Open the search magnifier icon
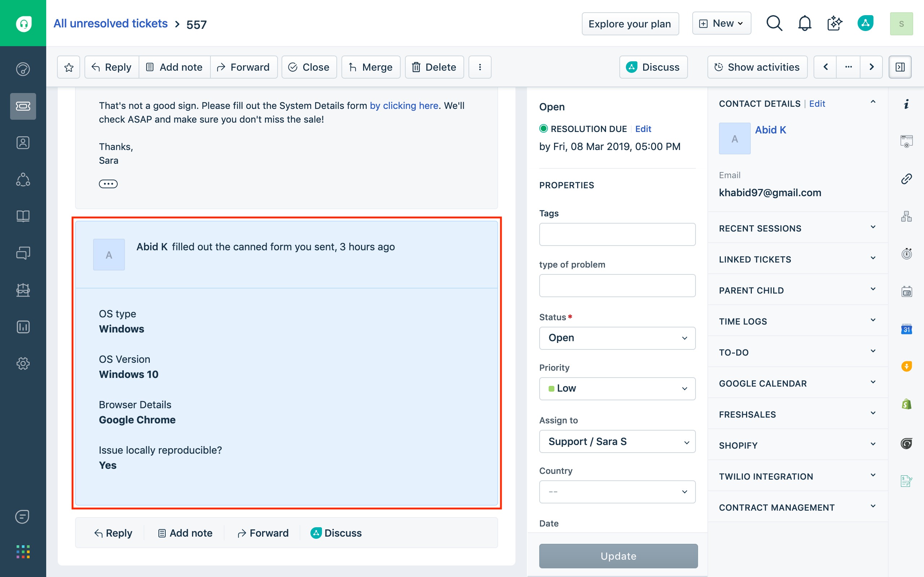Image resolution: width=924 pixels, height=577 pixels. pyautogui.click(x=774, y=24)
